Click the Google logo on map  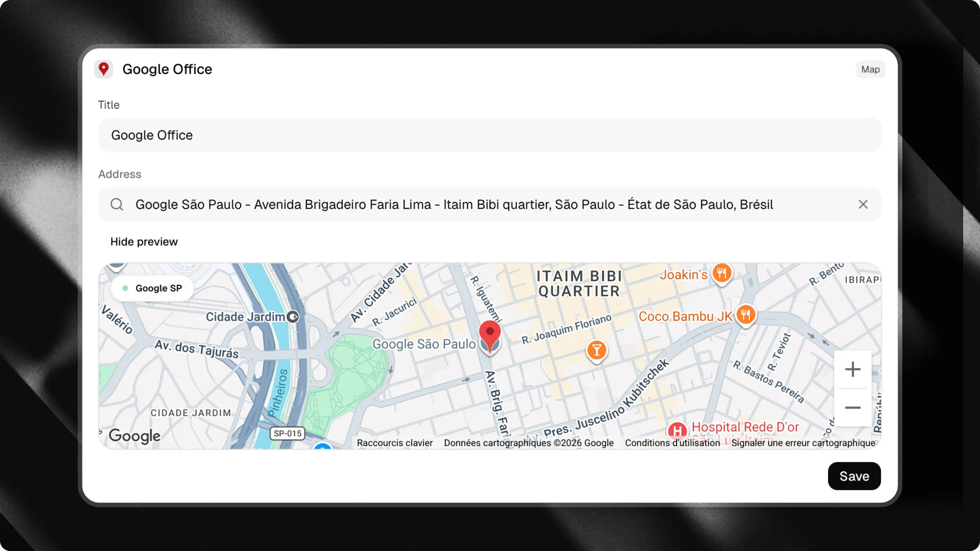coord(135,436)
